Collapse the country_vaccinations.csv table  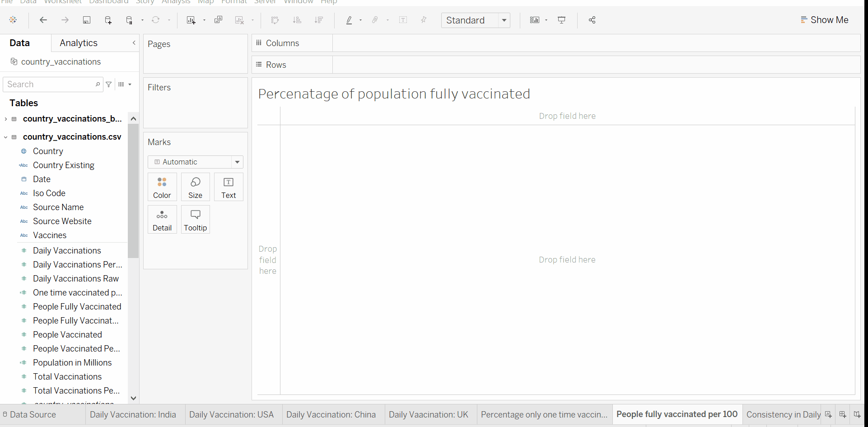click(5, 137)
